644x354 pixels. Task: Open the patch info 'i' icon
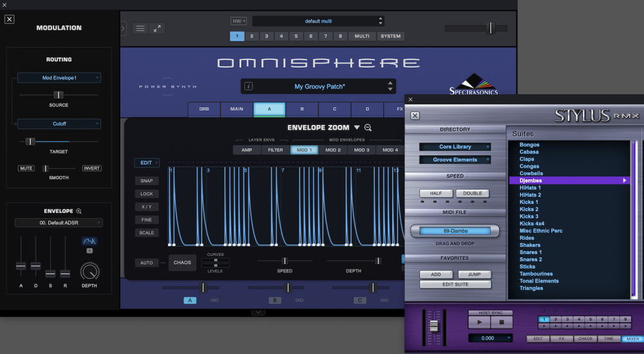pos(249,86)
